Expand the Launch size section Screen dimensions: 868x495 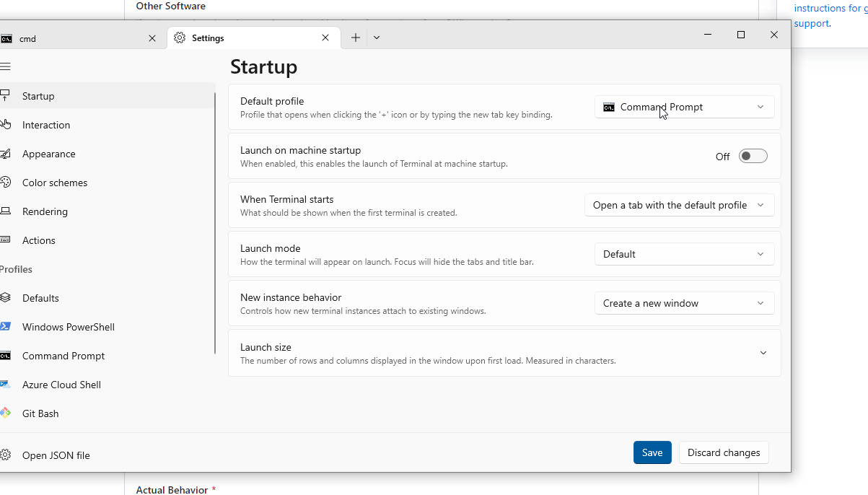pyautogui.click(x=763, y=353)
